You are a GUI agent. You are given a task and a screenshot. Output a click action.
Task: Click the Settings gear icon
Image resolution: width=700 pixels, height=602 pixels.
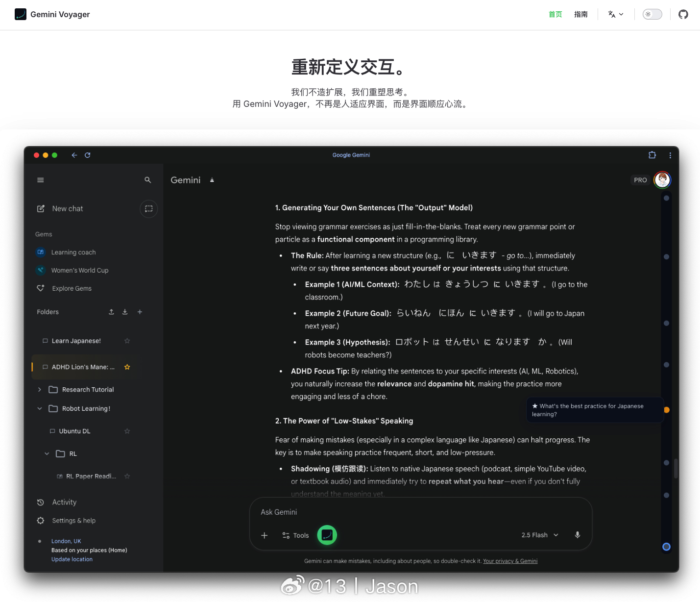click(41, 521)
